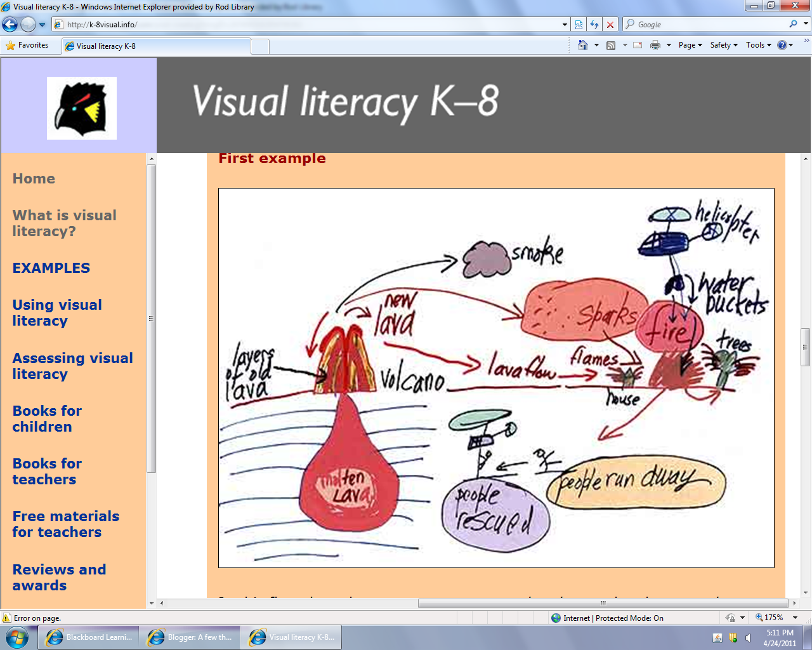Click the horizontal scrollbar thumb
The width and height of the screenshot is (812, 650).
604,603
